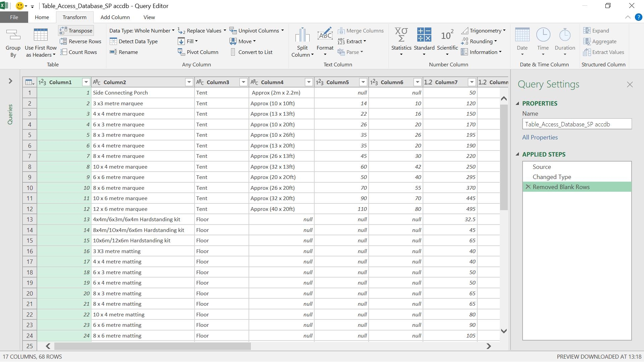Open the Unpivot Columns dropdown
Image resolution: width=644 pixels, height=362 pixels.
[x=282, y=31]
